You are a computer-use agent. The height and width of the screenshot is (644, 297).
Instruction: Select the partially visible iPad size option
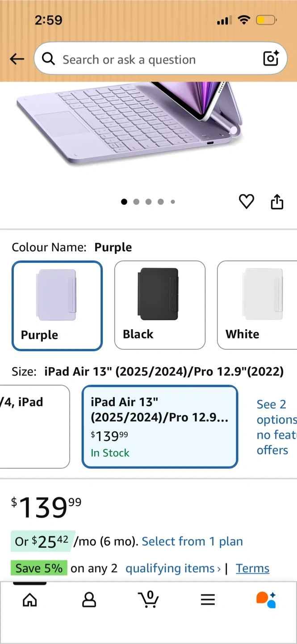(34, 427)
